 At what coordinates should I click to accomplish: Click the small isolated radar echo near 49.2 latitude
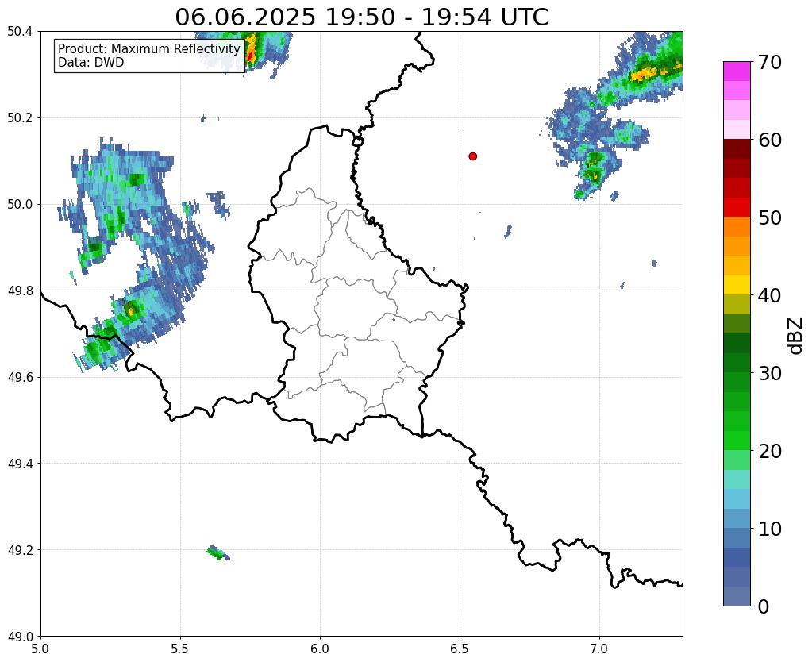coord(218,553)
